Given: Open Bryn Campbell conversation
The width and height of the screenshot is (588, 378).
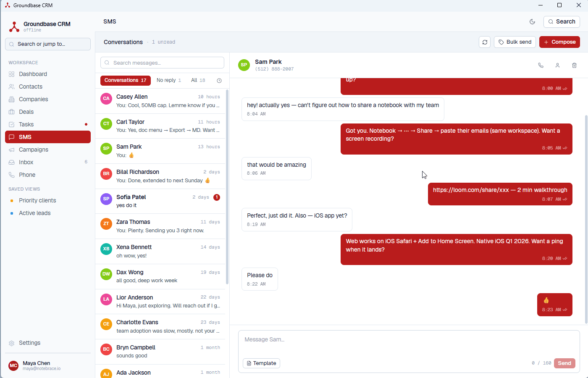Looking at the screenshot, I should (x=160, y=352).
